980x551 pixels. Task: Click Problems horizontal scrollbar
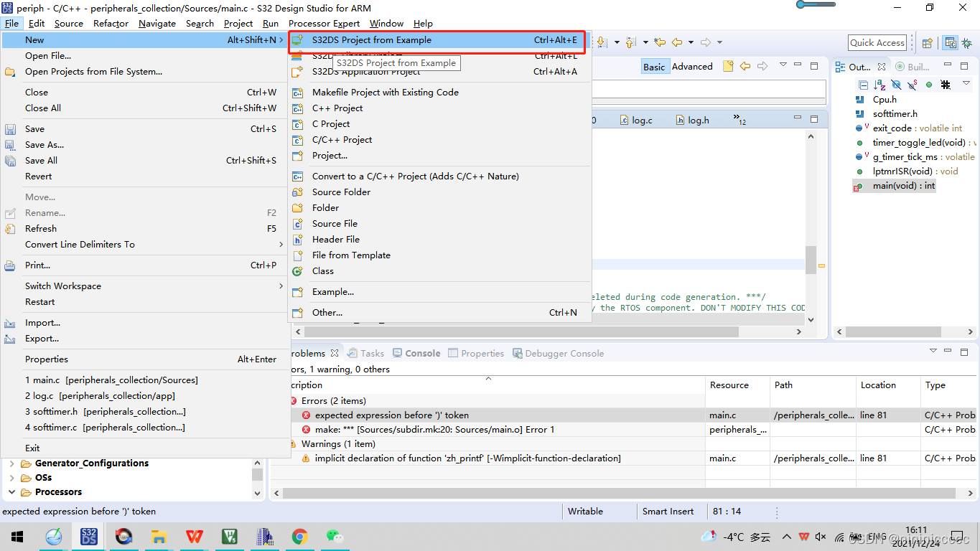pos(618,493)
